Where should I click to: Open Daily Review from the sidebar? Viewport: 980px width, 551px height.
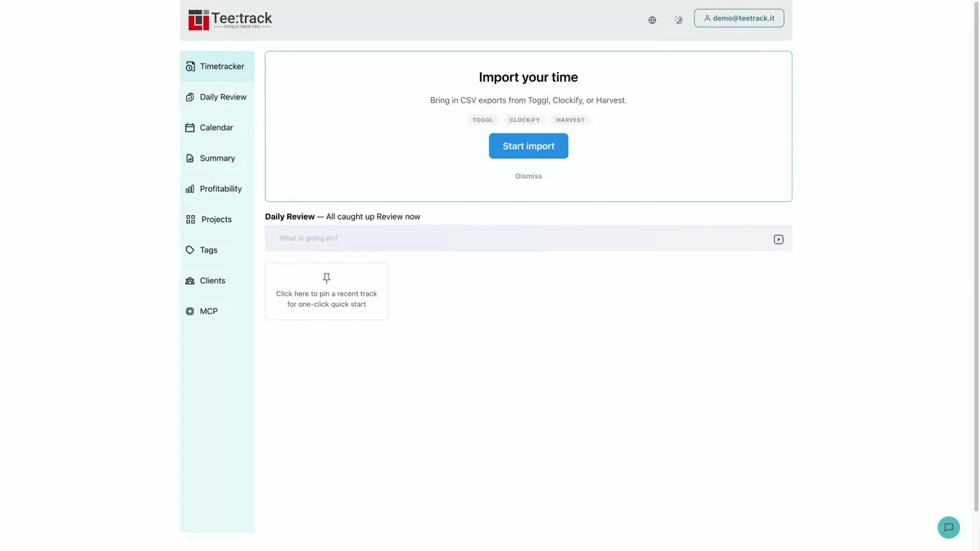217,97
